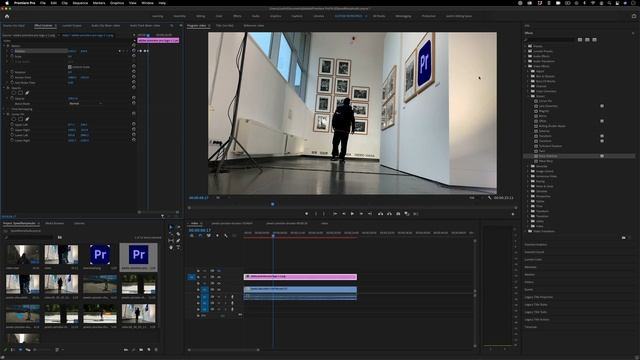
Task: Click the Home icon
Action: [x=7, y=16]
